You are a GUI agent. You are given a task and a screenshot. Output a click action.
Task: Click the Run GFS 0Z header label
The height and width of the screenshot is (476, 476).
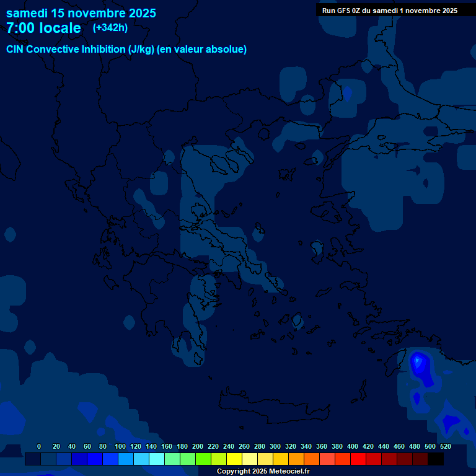click(x=389, y=11)
